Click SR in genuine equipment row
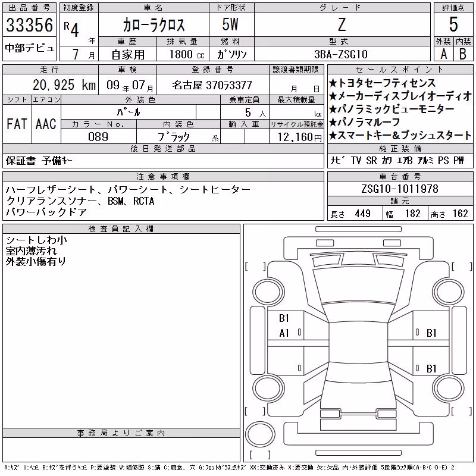Screen dimensions: 476x476 (x=371, y=160)
